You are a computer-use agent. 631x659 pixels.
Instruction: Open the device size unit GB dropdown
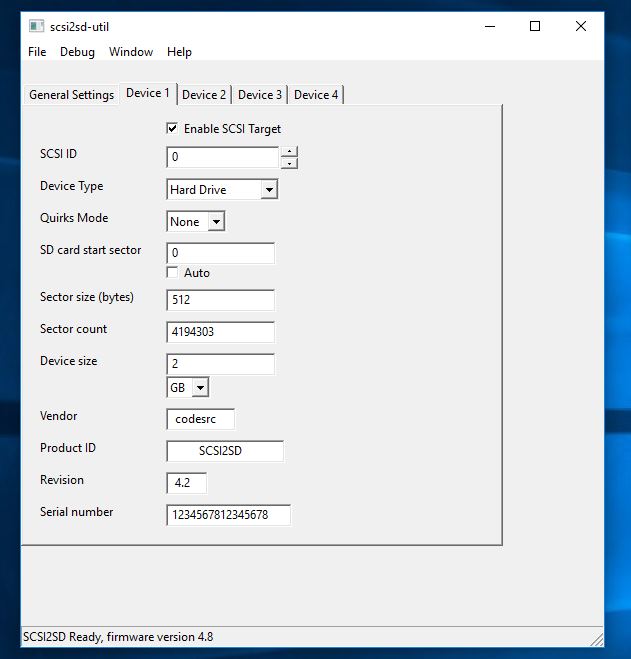tap(200, 387)
